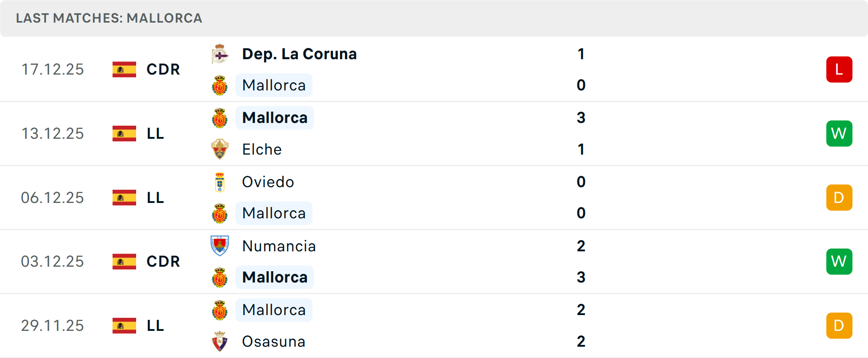This screenshot has height=358, width=868.
Task: Open the Elche team link
Action: tap(262, 150)
